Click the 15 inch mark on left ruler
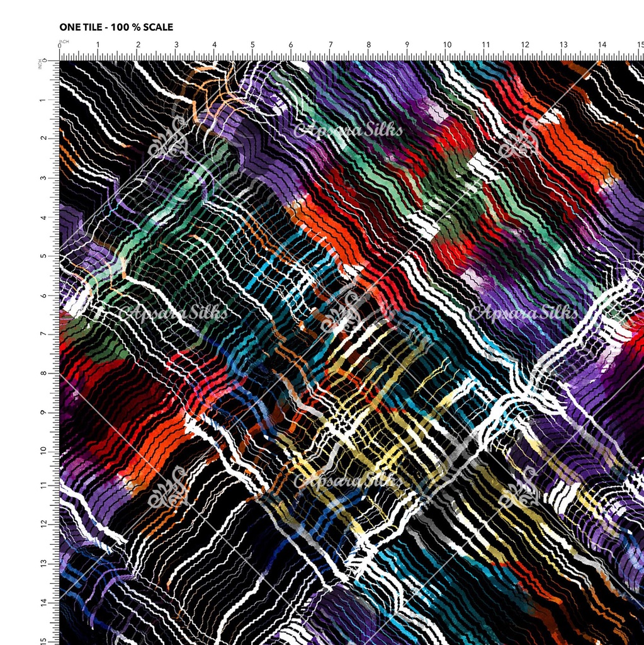 click(x=44, y=641)
